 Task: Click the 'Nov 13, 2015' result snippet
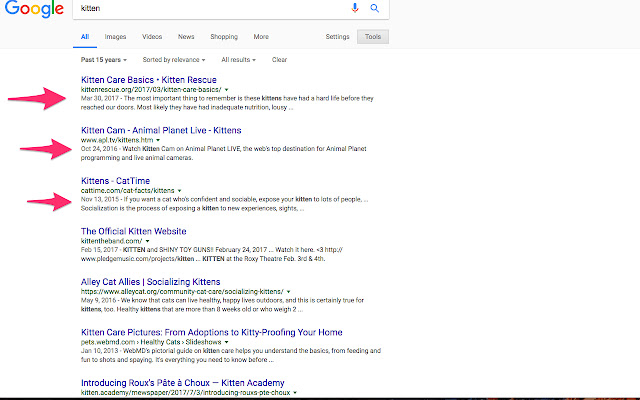coord(224,204)
